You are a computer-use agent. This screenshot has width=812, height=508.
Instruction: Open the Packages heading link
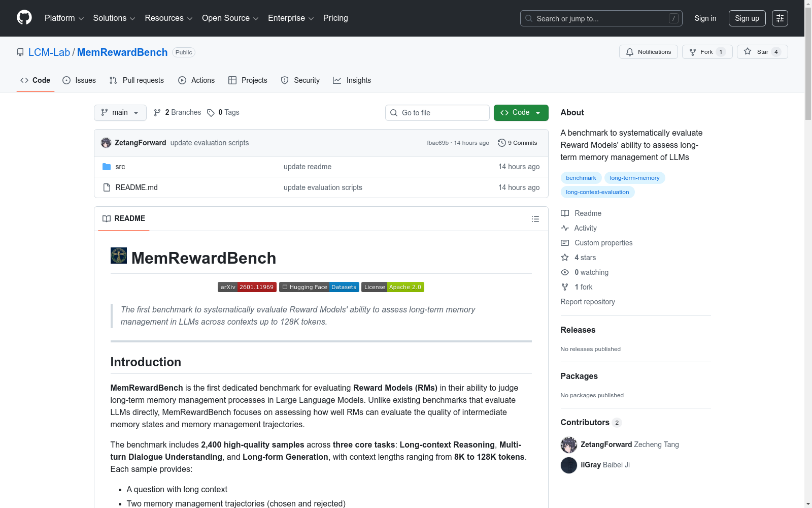[x=579, y=376]
